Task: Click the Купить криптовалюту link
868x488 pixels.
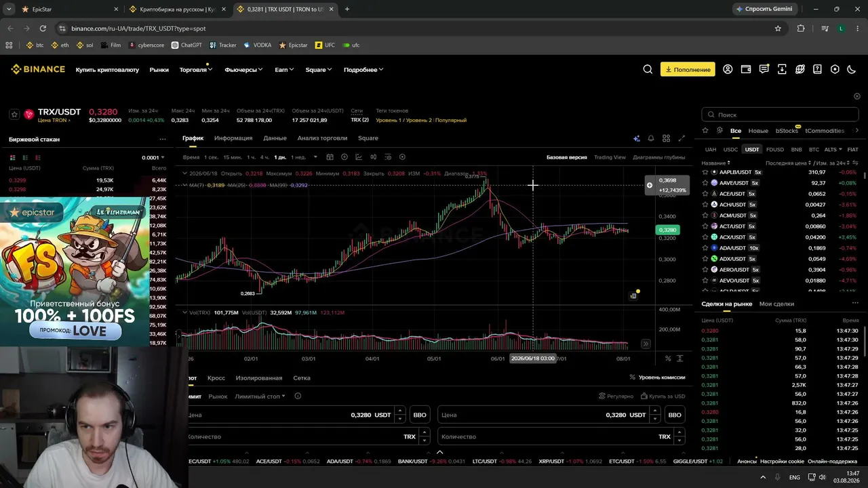Action: coord(107,70)
